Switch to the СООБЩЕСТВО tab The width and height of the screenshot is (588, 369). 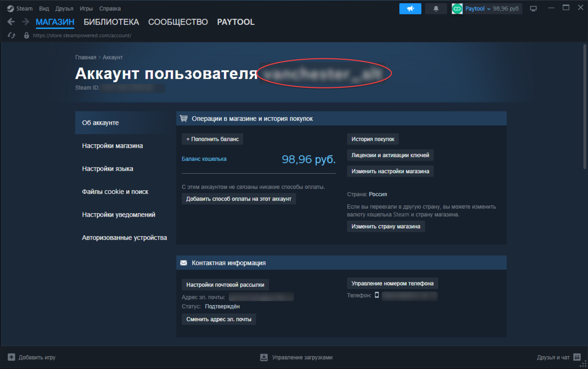pyautogui.click(x=178, y=22)
